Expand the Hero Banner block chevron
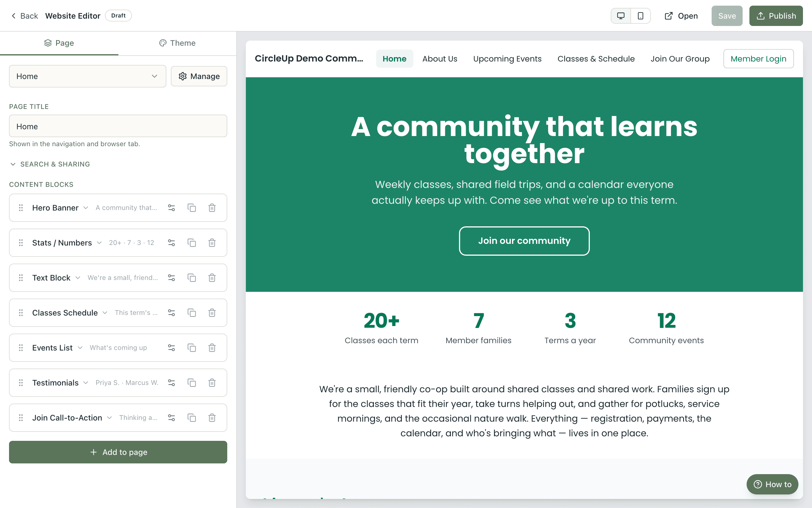The image size is (812, 508). tap(86, 208)
